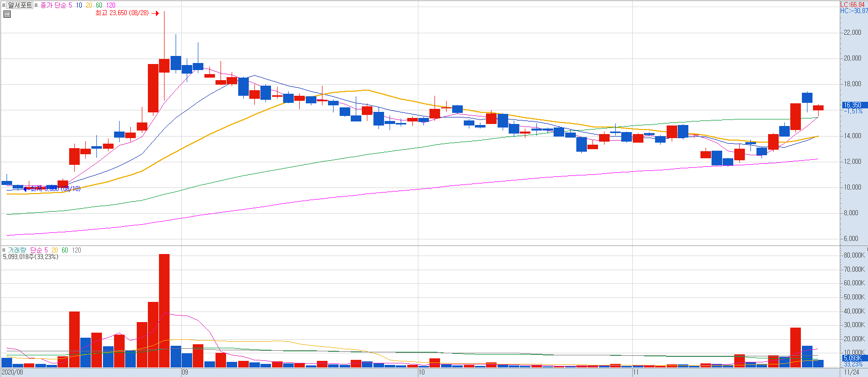
Task: Click the 6,000 price axis label
Action: coord(851,238)
